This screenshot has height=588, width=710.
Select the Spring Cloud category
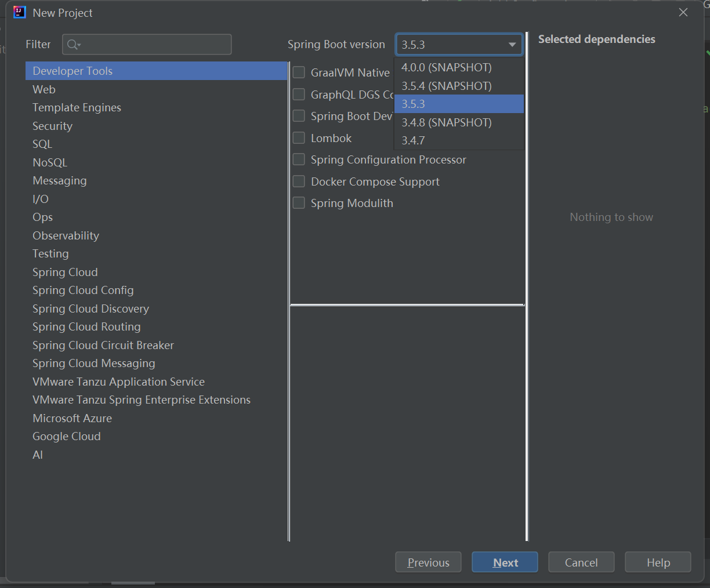click(156, 272)
